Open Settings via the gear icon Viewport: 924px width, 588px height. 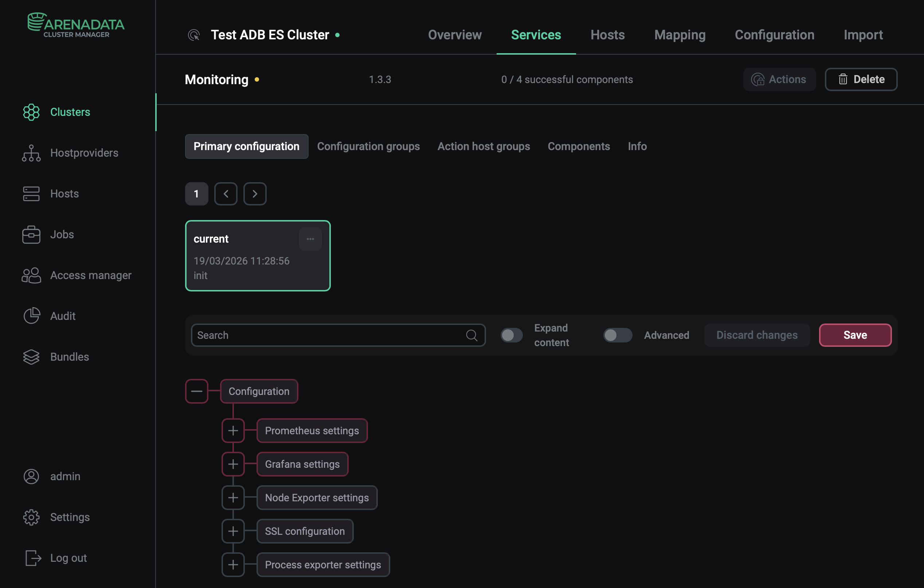pos(31,517)
